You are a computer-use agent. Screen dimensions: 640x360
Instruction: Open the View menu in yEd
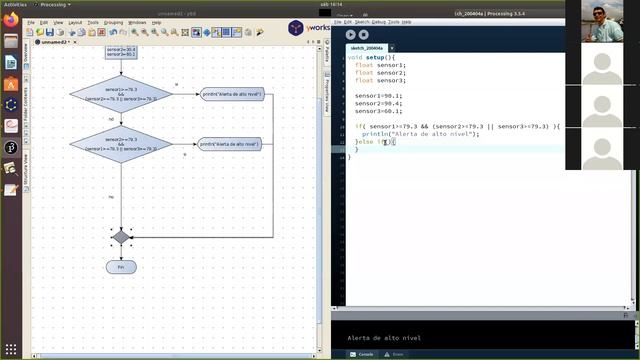[58, 22]
